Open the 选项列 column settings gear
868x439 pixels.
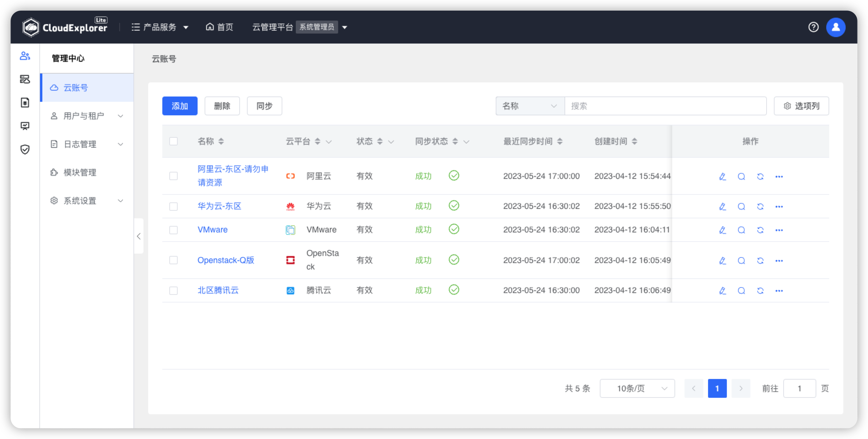801,106
